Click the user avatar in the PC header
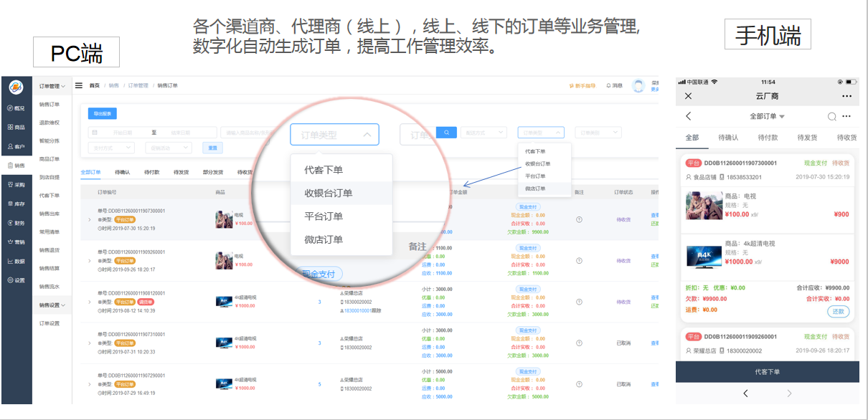This screenshot has height=420, width=868. [x=638, y=86]
